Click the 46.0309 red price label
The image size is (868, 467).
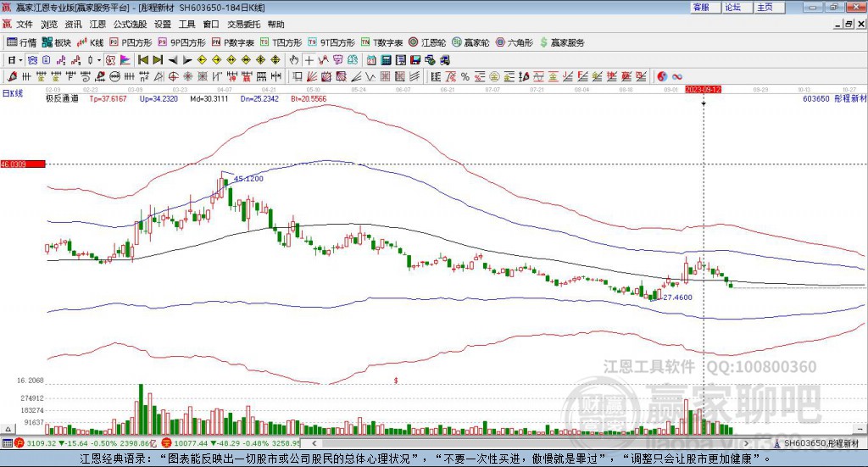[23, 164]
